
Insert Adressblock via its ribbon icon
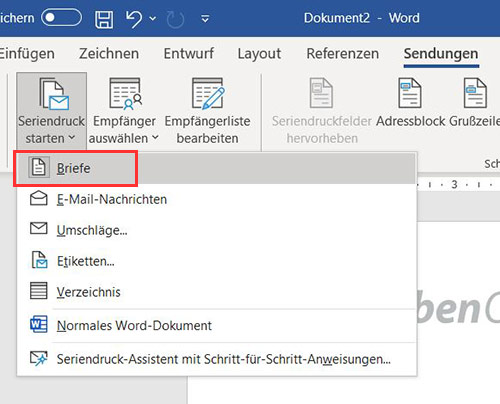point(410,93)
